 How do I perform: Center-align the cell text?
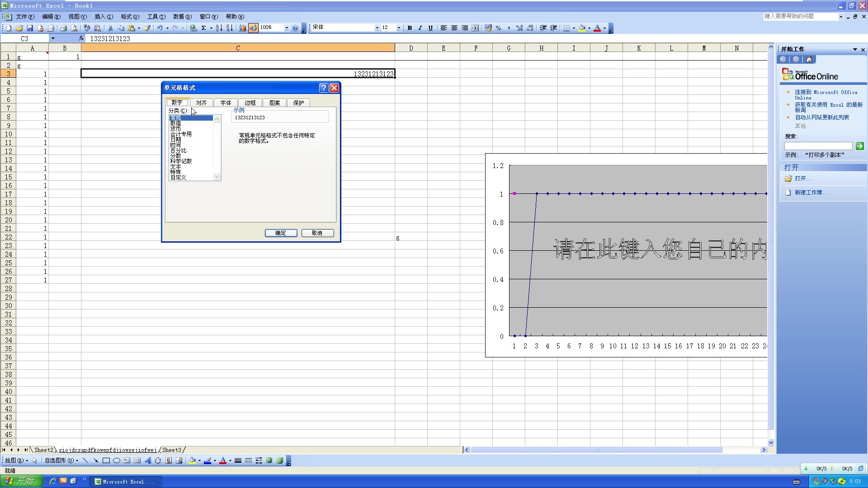tap(454, 28)
